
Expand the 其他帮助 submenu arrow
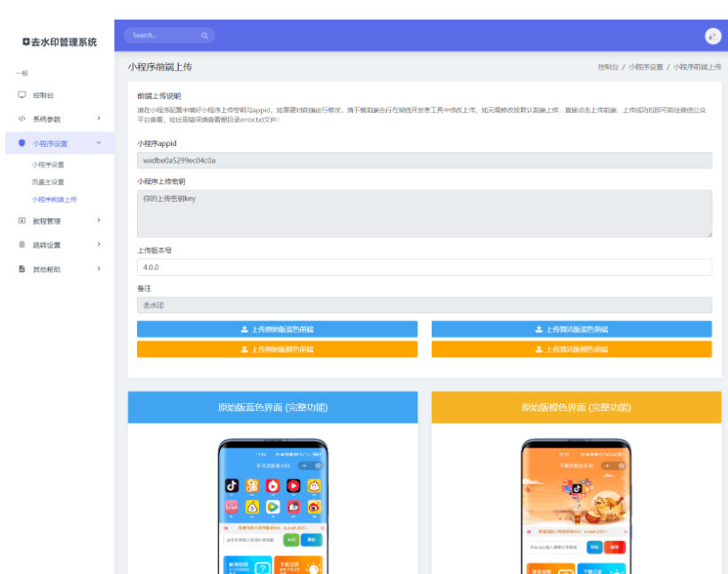(99, 269)
